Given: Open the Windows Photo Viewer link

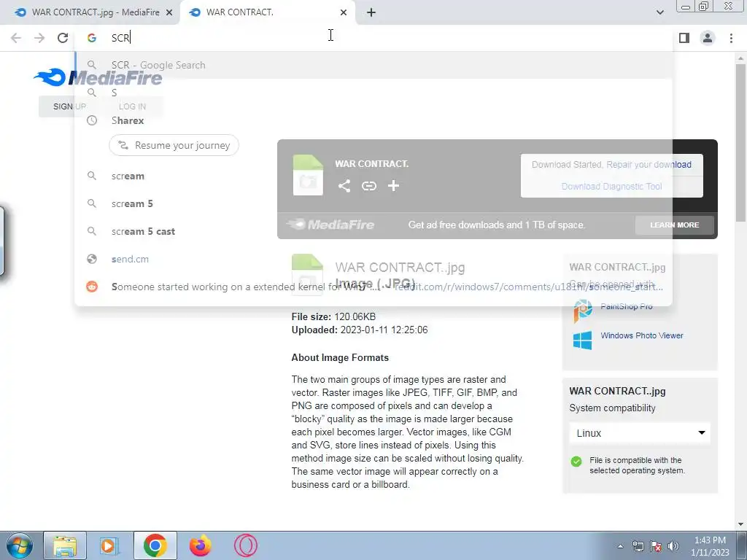Looking at the screenshot, I should tap(641, 335).
